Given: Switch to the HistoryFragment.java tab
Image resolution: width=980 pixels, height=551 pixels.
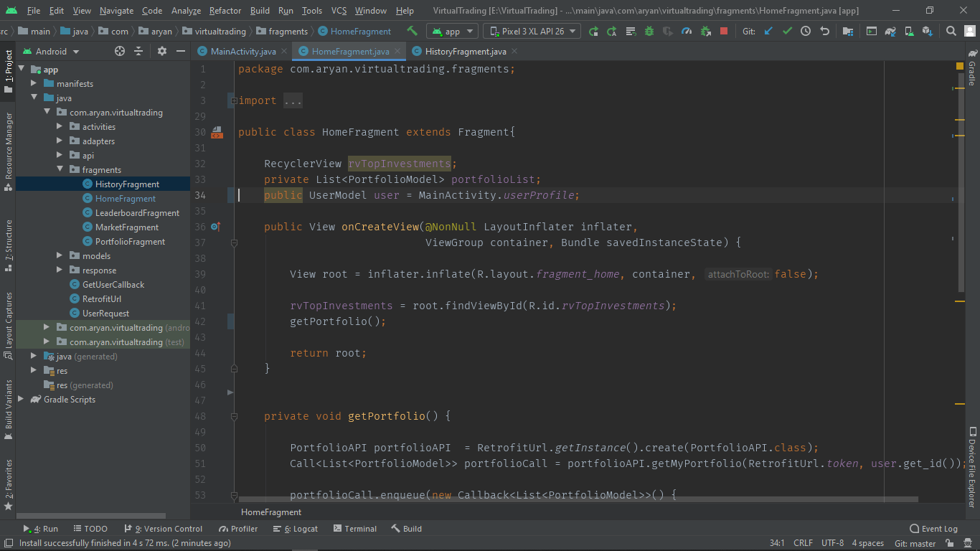Looking at the screenshot, I should pyautogui.click(x=464, y=51).
